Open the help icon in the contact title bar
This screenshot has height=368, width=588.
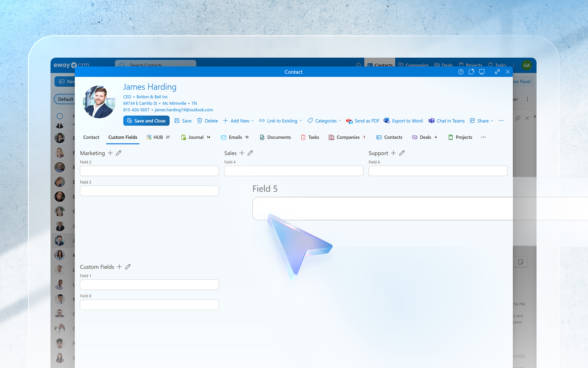(461, 72)
